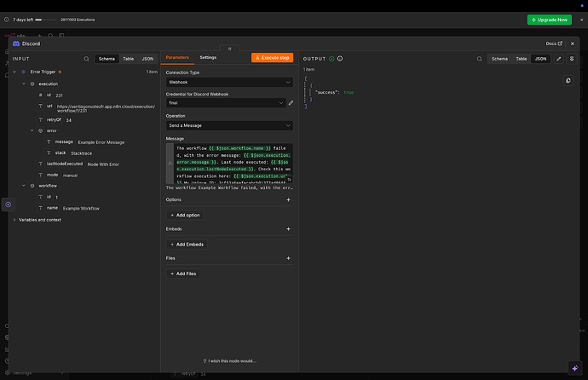Pin the output data
This screenshot has width=588, height=380.
coord(572,59)
